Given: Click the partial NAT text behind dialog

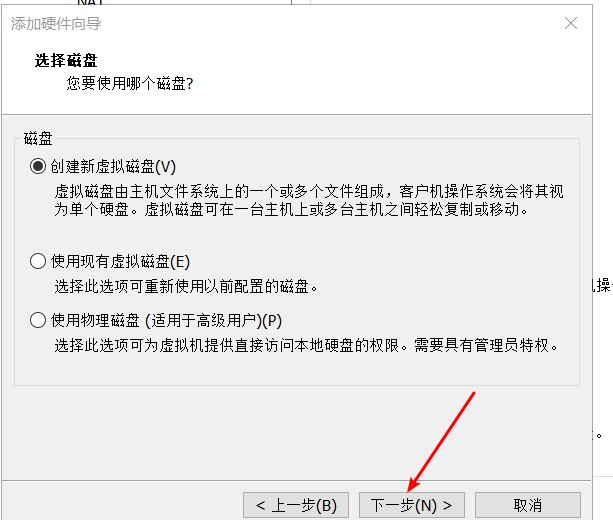Looking at the screenshot, I should [90, 2].
